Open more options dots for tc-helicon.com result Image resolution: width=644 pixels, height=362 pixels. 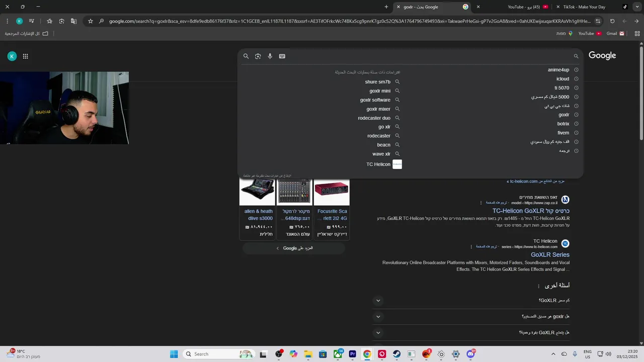tap(471, 247)
